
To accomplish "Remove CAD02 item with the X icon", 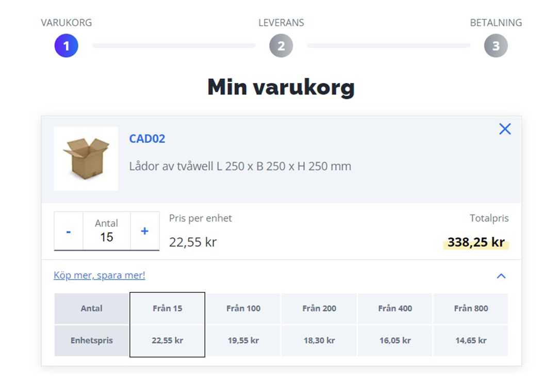I will click(x=505, y=128).
